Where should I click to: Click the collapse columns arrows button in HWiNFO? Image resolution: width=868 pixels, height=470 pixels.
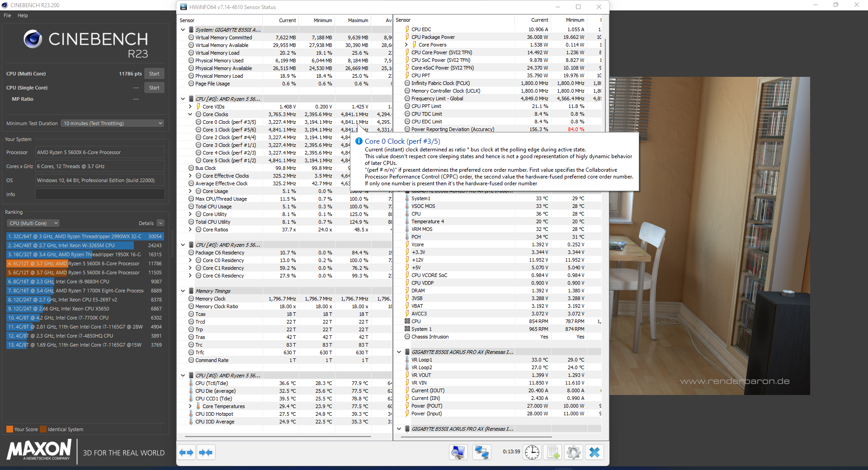[x=206, y=452]
